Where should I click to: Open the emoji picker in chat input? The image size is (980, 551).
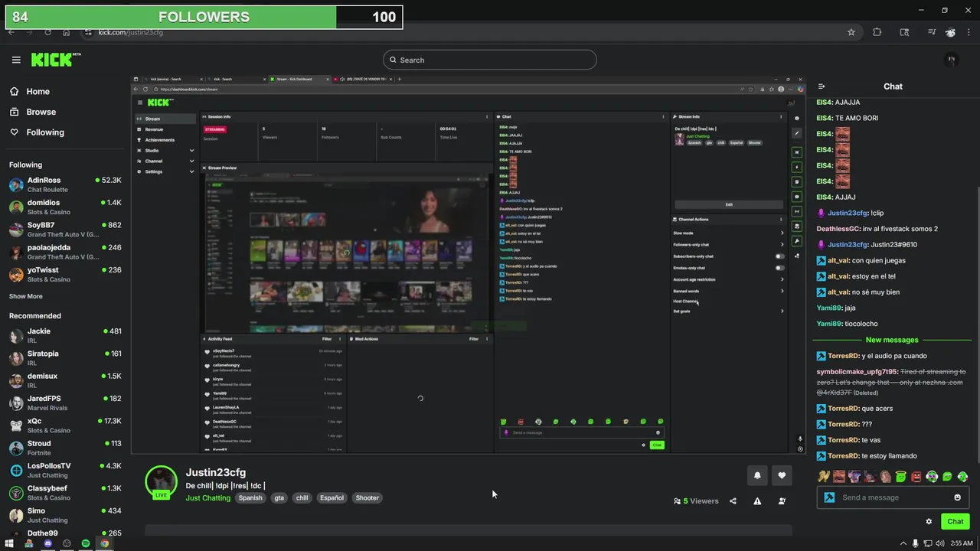[x=957, y=497]
